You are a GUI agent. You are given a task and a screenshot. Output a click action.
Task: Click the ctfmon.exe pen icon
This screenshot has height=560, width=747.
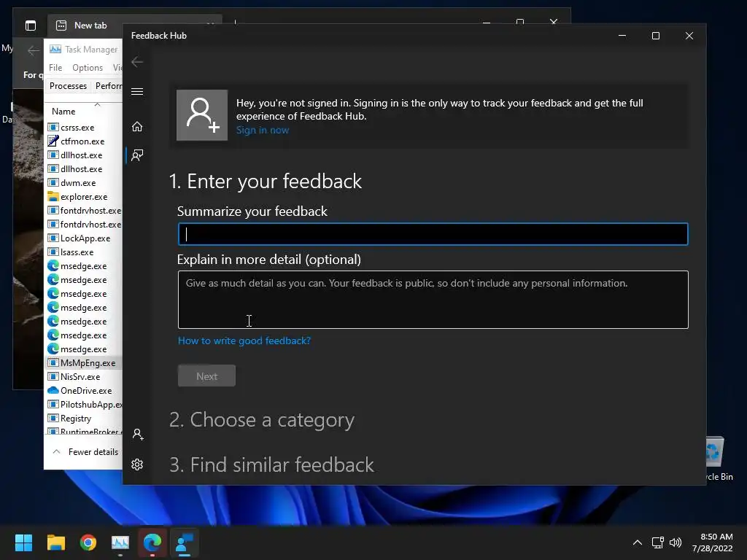click(53, 141)
